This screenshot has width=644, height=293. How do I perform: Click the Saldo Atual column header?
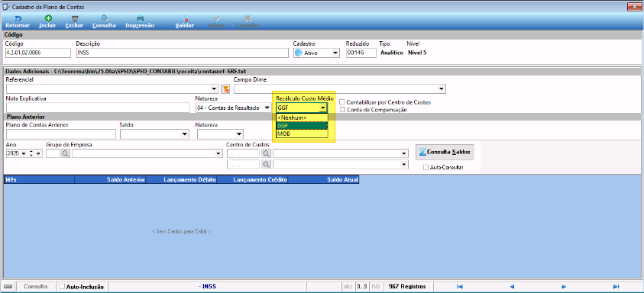coord(324,179)
